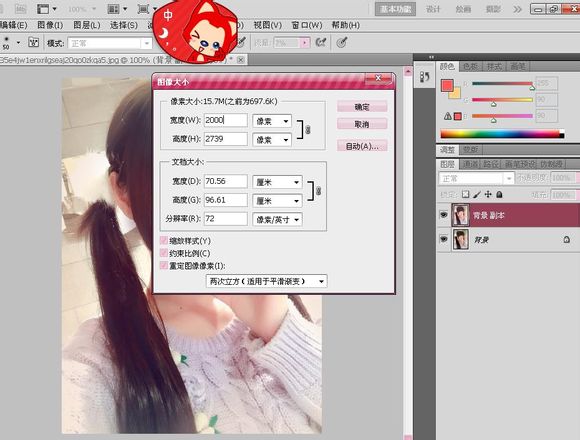Hide the 背景 副本 layer

[x=444, y=215]
